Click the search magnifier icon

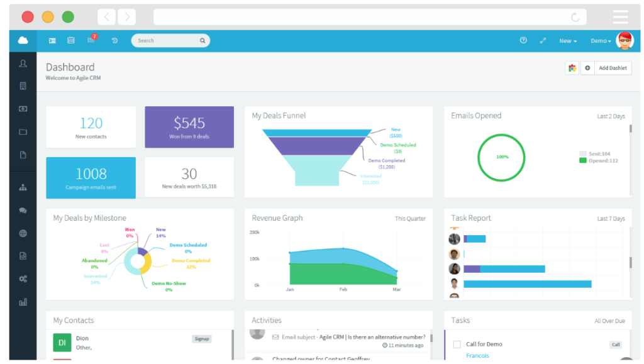pos(203,41)
